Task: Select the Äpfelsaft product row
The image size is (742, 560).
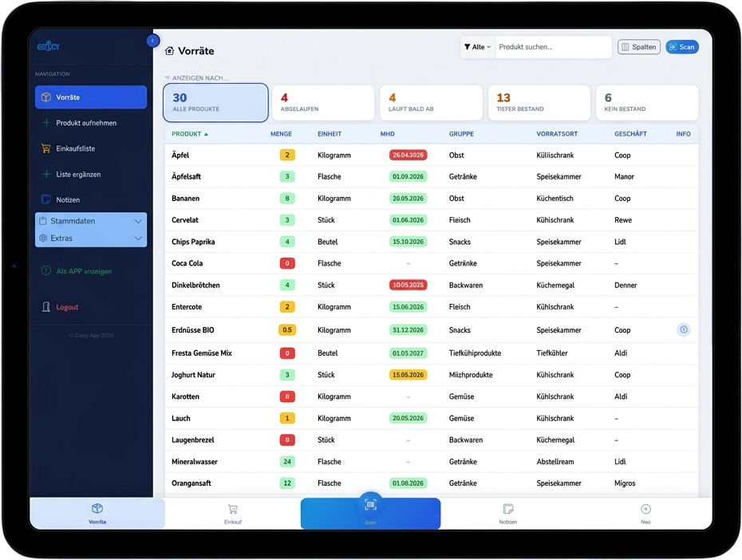Action: (x=431, y=177)
